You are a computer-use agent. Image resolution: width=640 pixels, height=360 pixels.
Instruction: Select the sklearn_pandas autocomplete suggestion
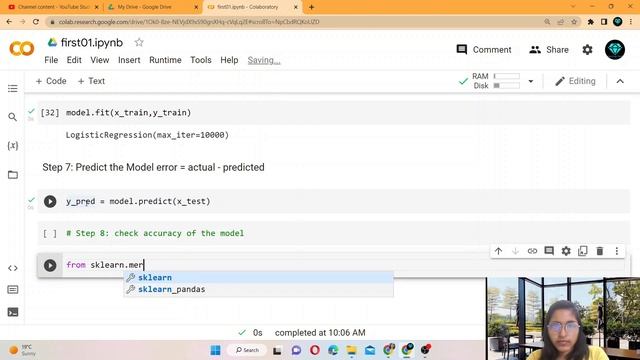pos(258,289)
